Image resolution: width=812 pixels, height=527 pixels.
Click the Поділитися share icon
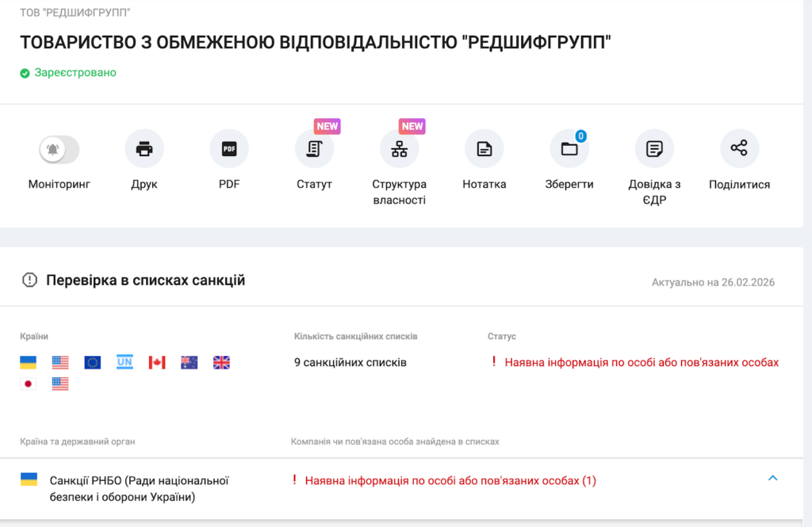coord(739,149)
